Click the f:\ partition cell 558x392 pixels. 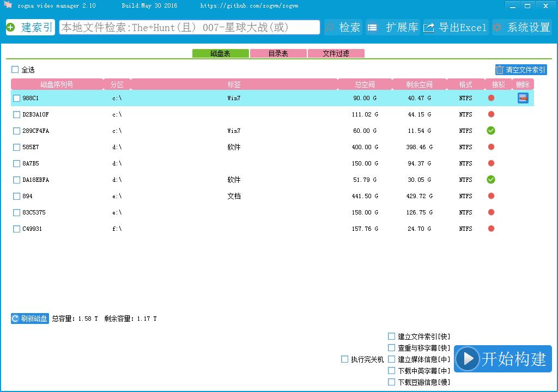click(x=117, y=229)
